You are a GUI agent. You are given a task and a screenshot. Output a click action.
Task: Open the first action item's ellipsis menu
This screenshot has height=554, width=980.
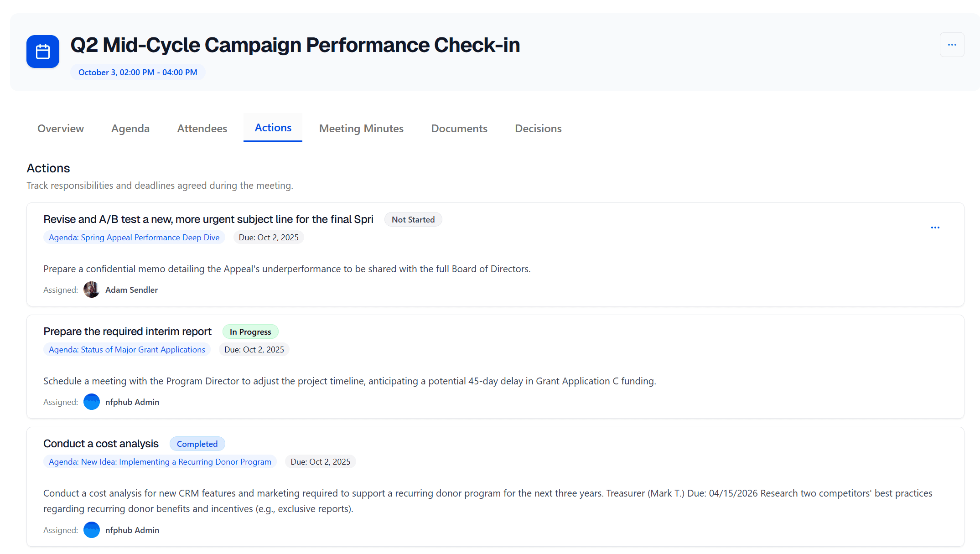coord(935,228)
